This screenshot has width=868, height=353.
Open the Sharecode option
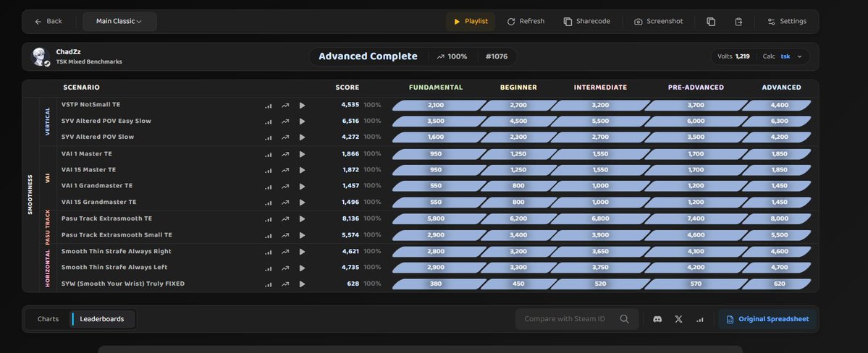pos(587,22)
